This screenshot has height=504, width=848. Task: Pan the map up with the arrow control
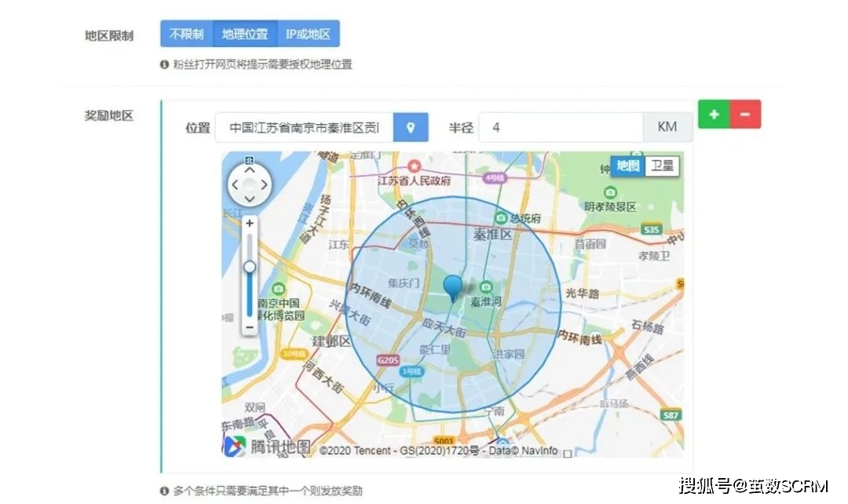pos(250,172)
